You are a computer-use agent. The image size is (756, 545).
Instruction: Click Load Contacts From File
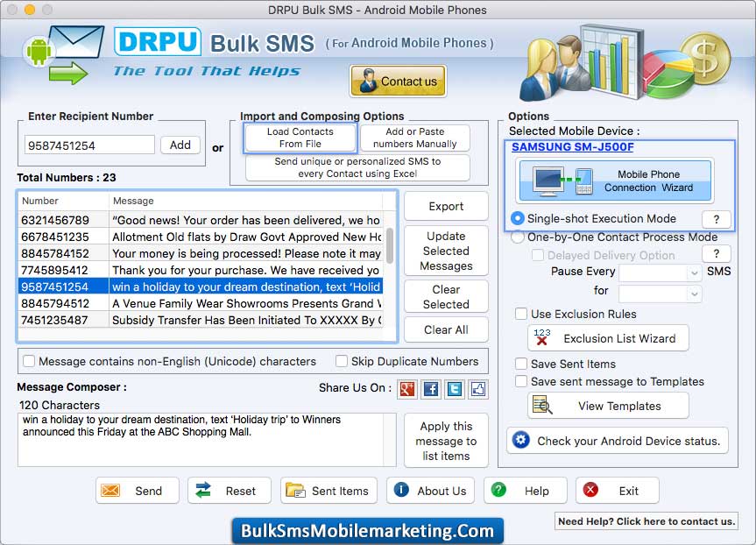pyautogui.click(x=300, y=138)
